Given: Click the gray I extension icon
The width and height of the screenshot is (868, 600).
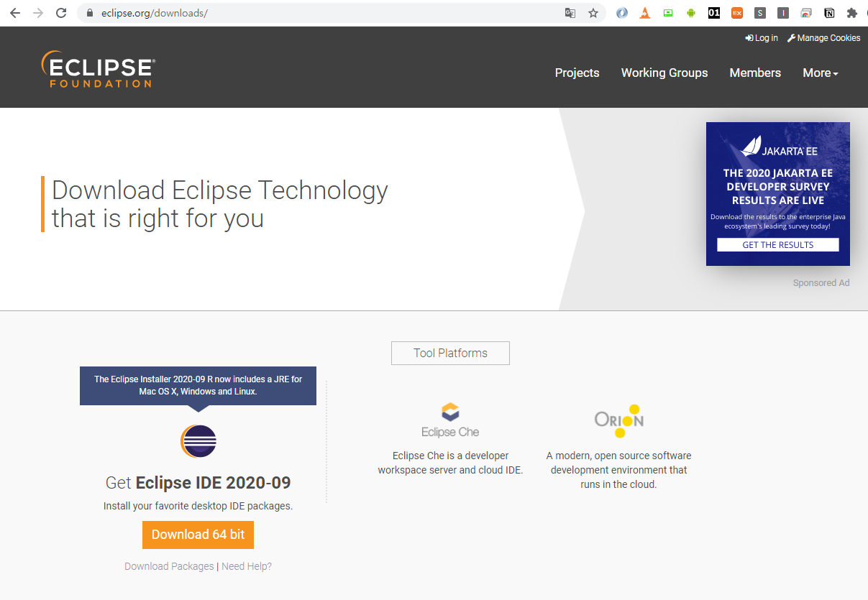Looking at the screenshot, I should tap(783, 13).
